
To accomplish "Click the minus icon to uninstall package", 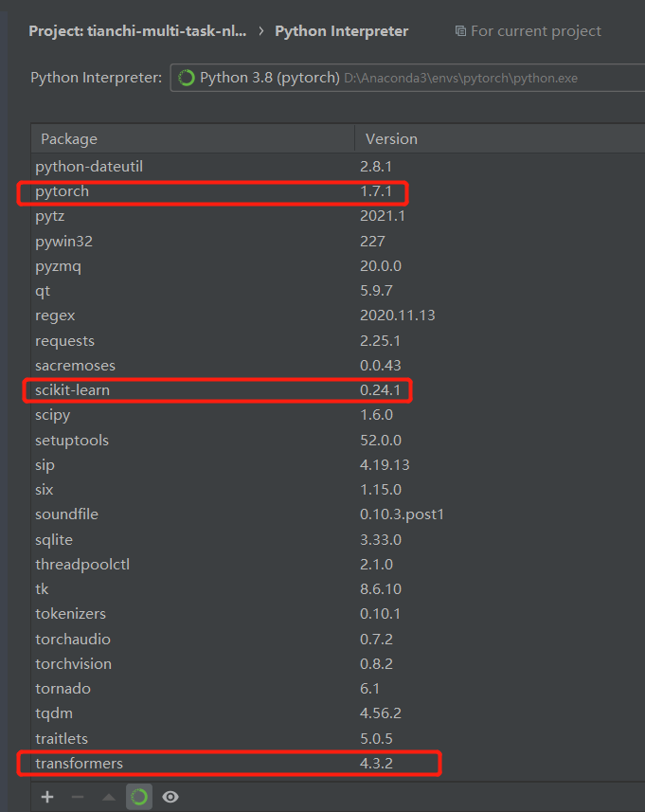I will tap(78, 797).
